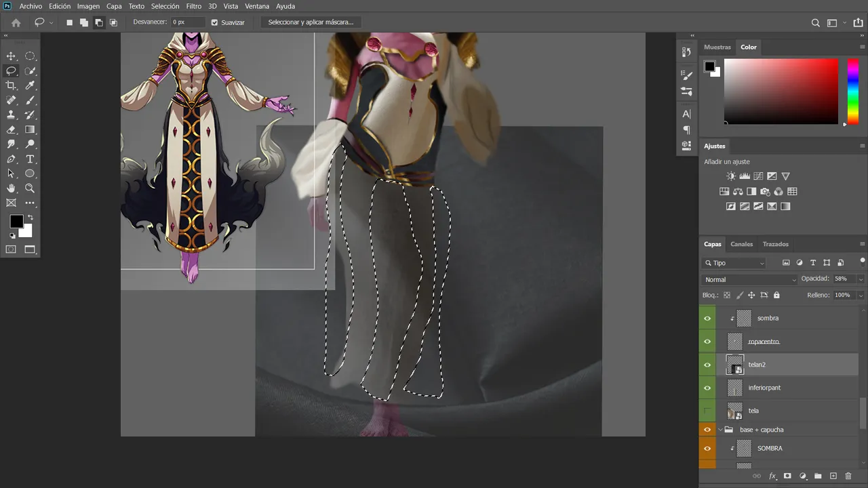Switch to the Canales tab
The image size is (868, 488).
[742, 244]
